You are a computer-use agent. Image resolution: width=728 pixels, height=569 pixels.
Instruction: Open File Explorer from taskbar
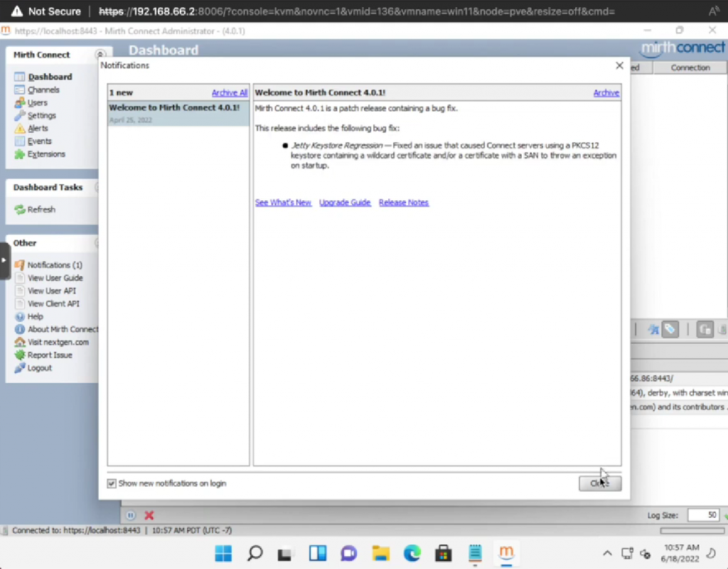pos(381,553)
